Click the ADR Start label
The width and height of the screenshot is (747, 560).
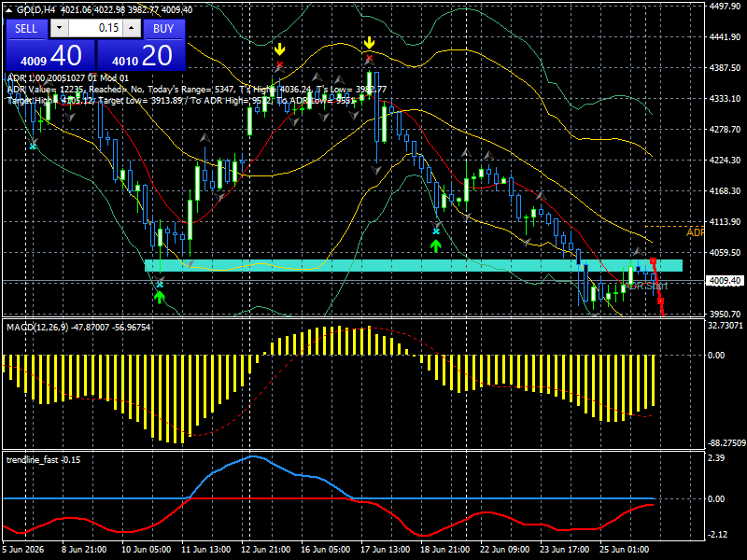(648, 286)
